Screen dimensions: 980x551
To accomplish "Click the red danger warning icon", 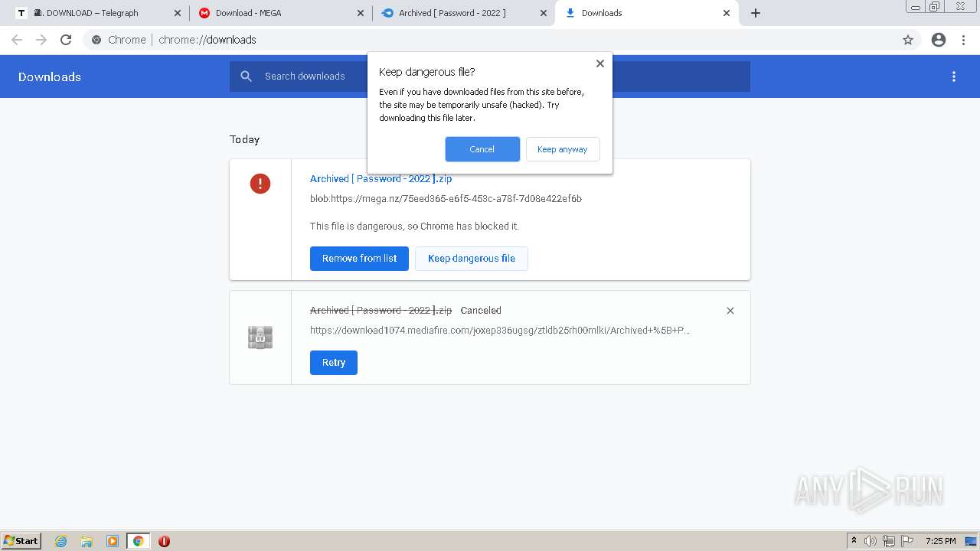I will pyautogui.click(x=260, y=184).
